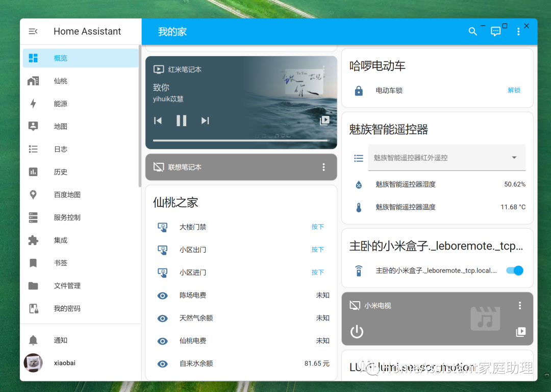Open the 天然气余额 row label
The image size is (551, 392).
click(x=196, y=318)
